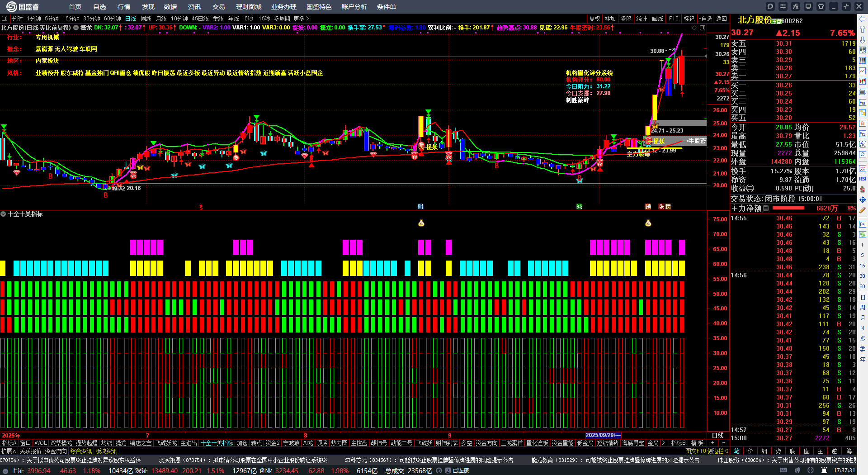
Task: Click the plus button beside 模板
Action: tap(713, 443)
